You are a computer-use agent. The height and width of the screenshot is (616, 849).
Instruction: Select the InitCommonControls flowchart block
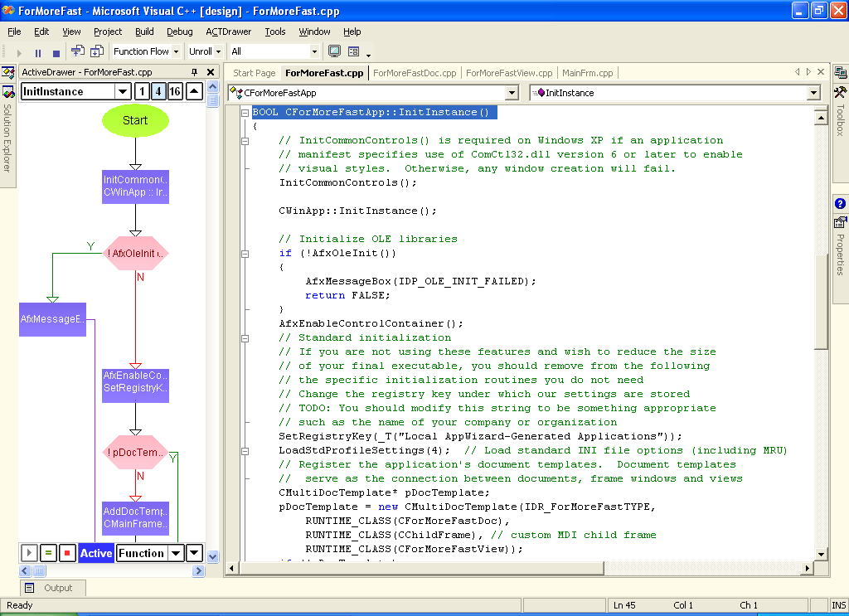[135, 187]
